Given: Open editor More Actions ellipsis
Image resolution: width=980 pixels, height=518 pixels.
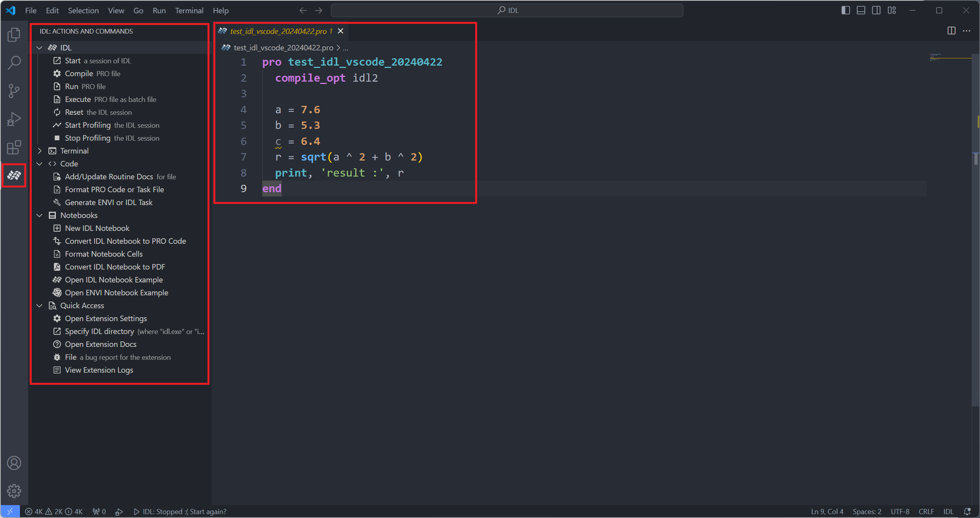Looking at the screenshot, I should tap(967, 31).
